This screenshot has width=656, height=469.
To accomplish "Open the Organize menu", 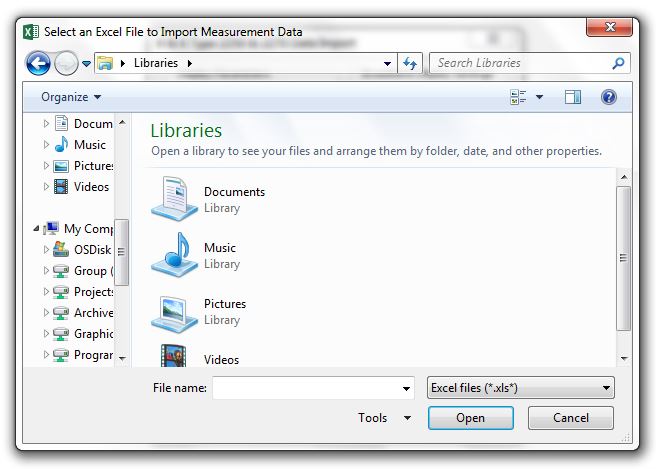I will tap(71, 97).
